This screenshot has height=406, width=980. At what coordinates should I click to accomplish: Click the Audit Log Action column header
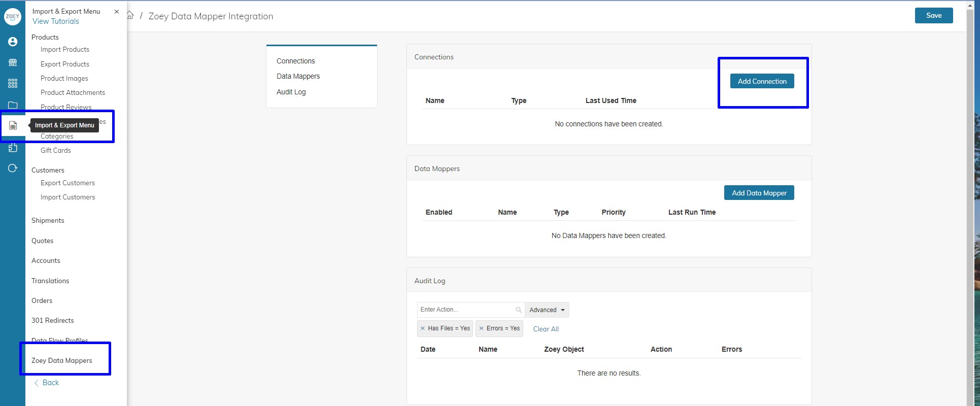(661, 349)
